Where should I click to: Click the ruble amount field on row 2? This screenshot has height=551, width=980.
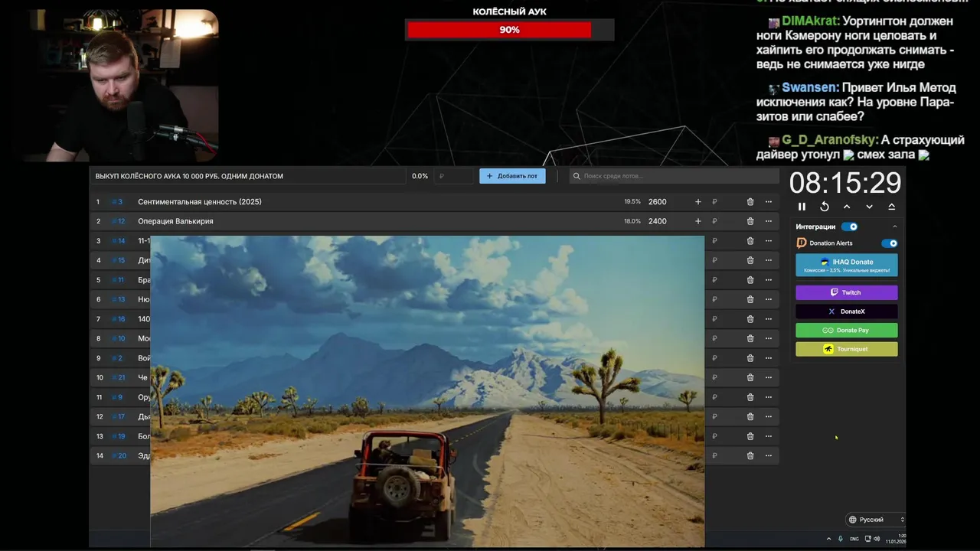tap(724, 221)
